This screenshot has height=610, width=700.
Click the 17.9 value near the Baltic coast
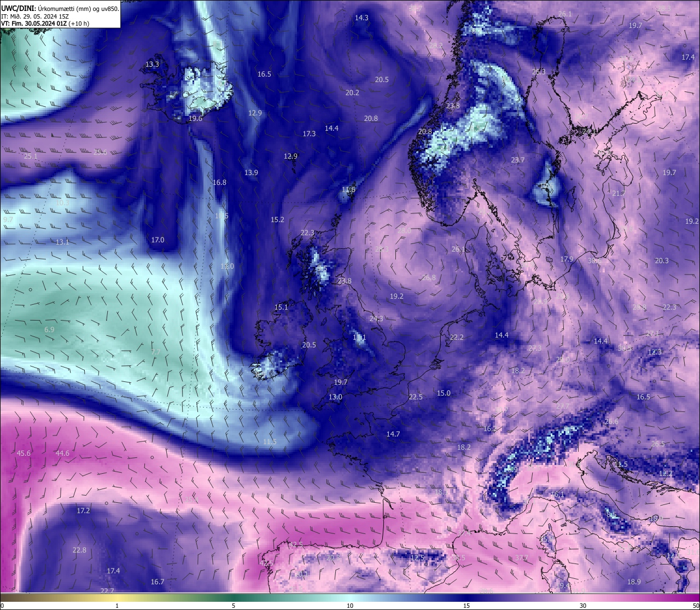click(x=567, y=259)
